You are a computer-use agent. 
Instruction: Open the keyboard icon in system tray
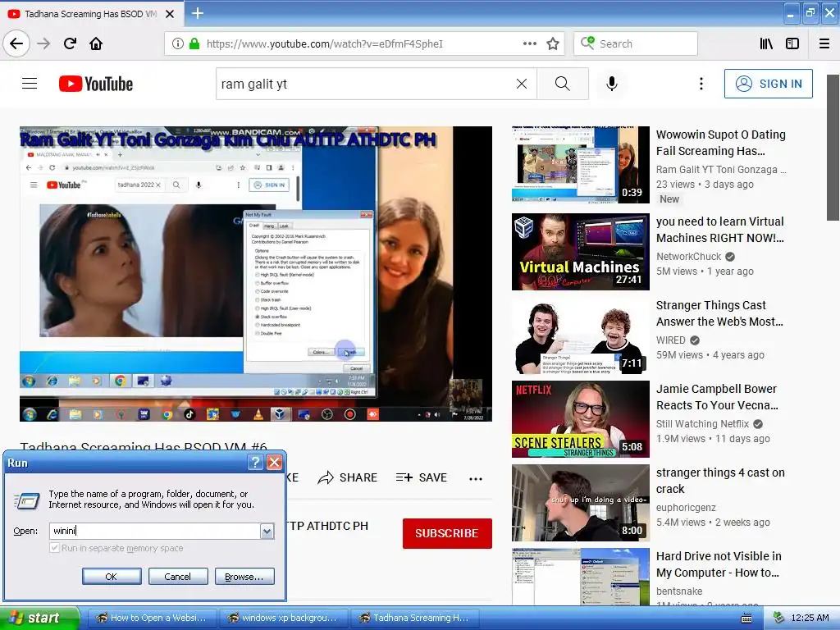(746, 619)
